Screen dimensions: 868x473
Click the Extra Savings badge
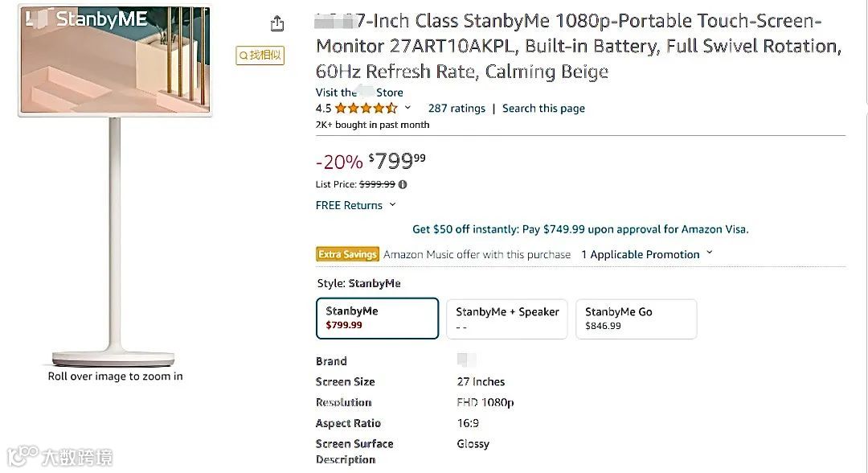pyautogui.click(x=347, y=254)
